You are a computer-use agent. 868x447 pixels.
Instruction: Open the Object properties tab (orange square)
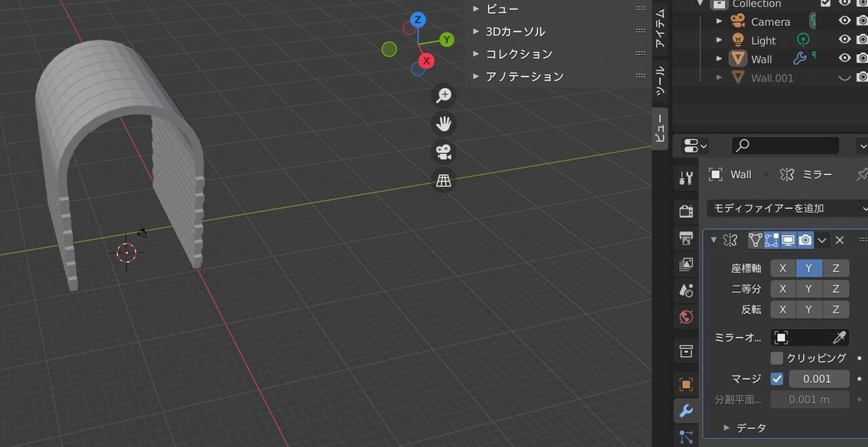coord(686,384)
